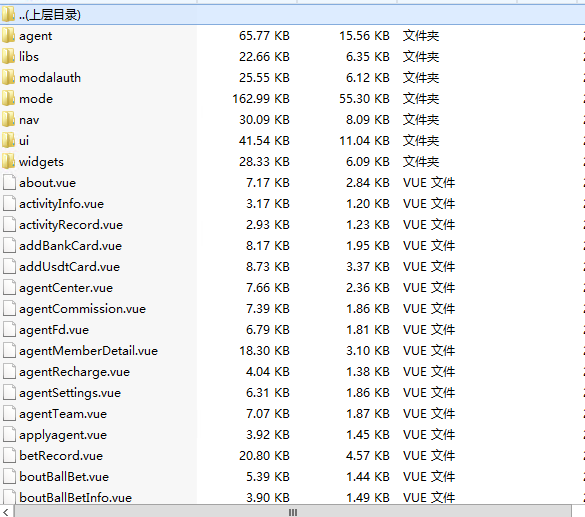Image resolution: width=585 pixels, height=517 pixels.
Task: Select activityInfo.vue file name
Action: (x=62, y=204)
